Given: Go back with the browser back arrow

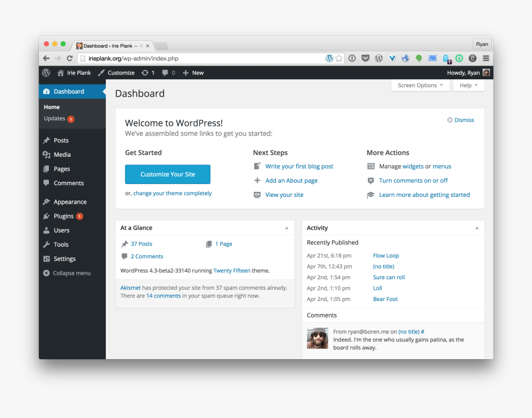Looking at the screenshot, I should (x=46, y=58).
